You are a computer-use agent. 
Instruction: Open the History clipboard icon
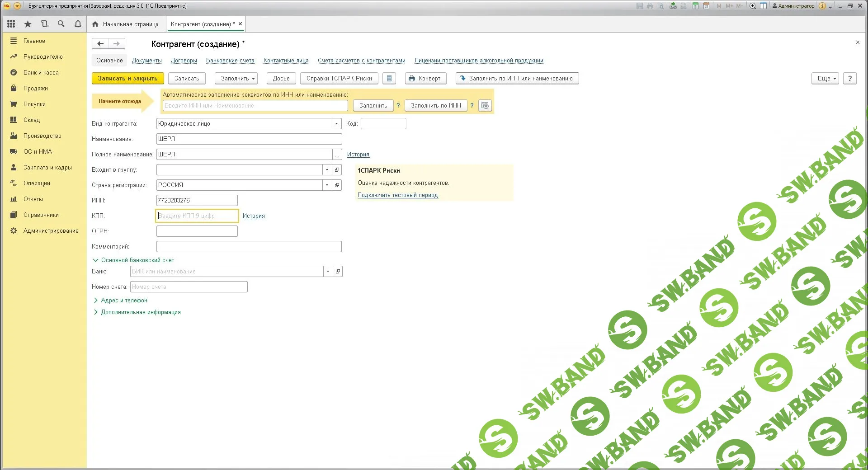click(44, 24)
